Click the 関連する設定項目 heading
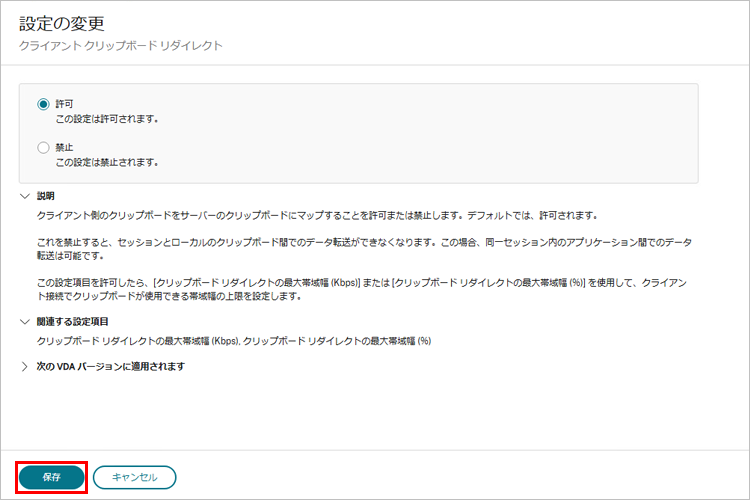The height and width of the screenshot is (500, 750). click(73, 321)
